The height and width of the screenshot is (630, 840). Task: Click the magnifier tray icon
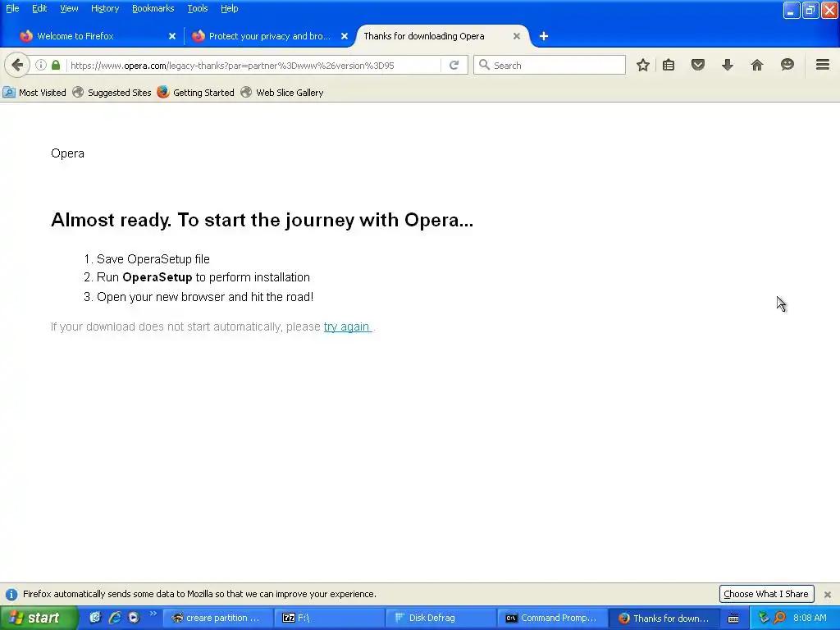click(x=779, y=618)
